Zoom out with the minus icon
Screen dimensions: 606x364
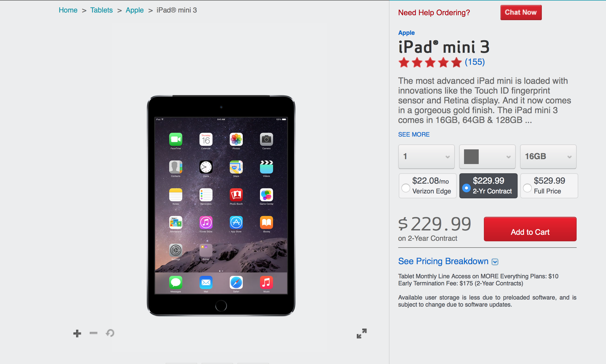[x=93, y=333]
